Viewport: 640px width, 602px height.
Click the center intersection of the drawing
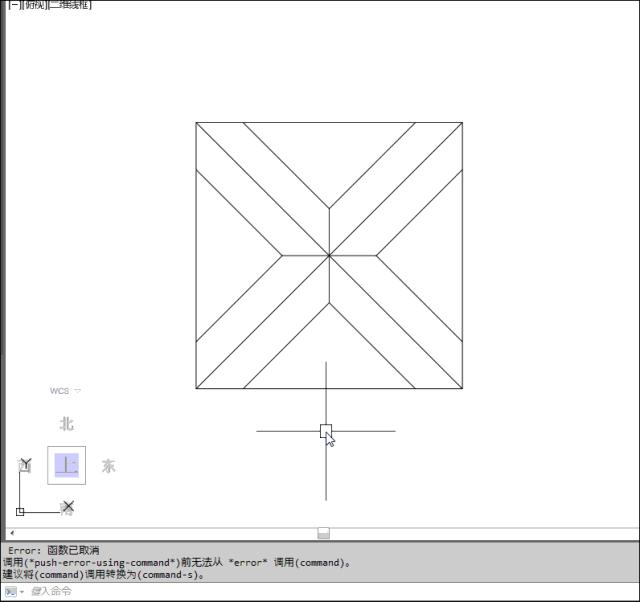pos(329,256)
